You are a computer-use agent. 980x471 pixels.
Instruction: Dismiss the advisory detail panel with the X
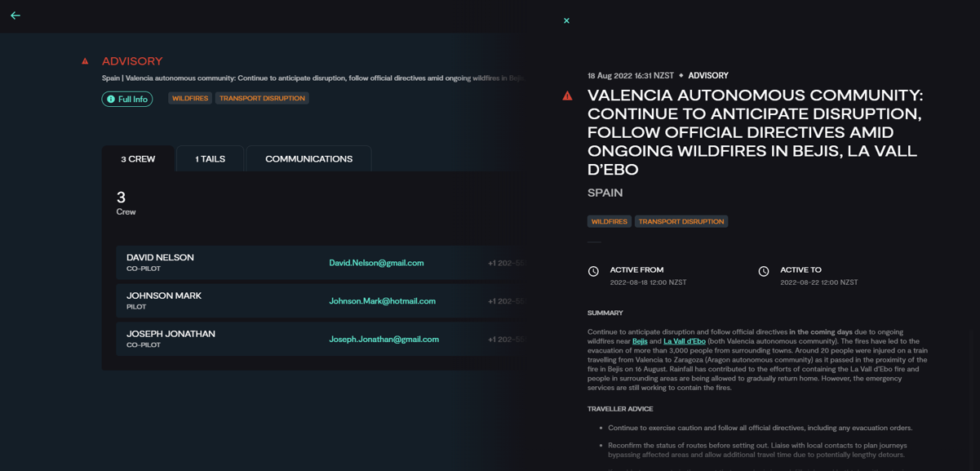point(566,20)
